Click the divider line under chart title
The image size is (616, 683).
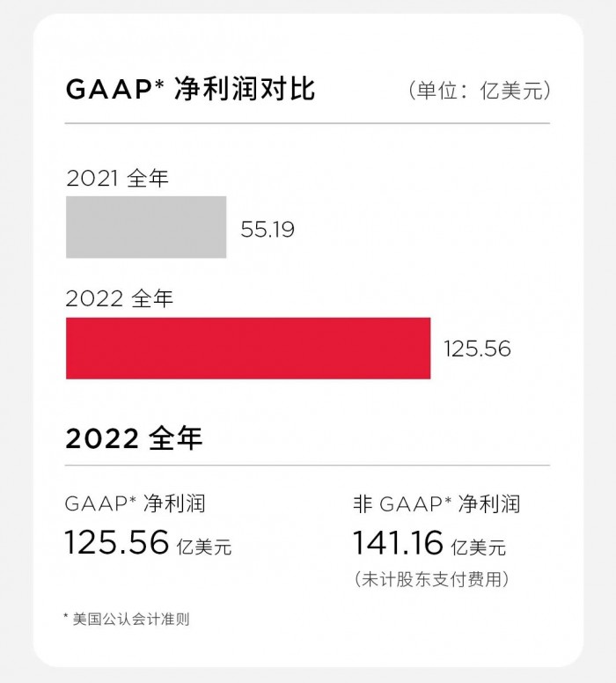click(x=308, y=123)
